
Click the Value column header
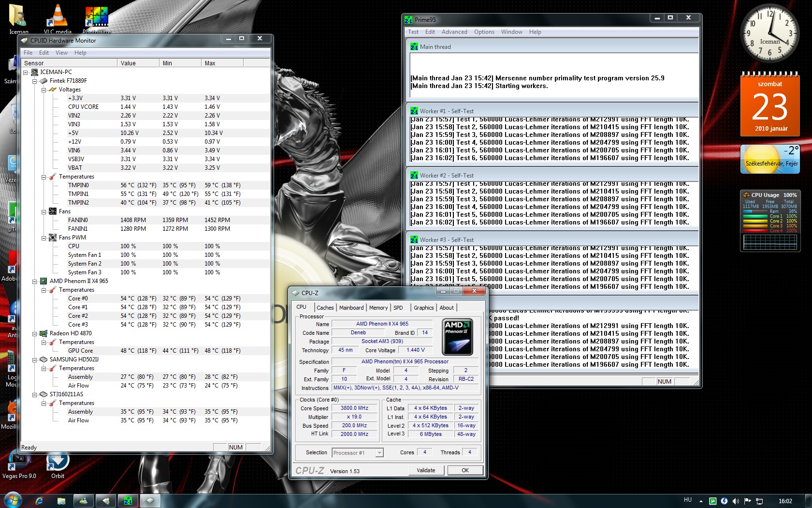138,63
